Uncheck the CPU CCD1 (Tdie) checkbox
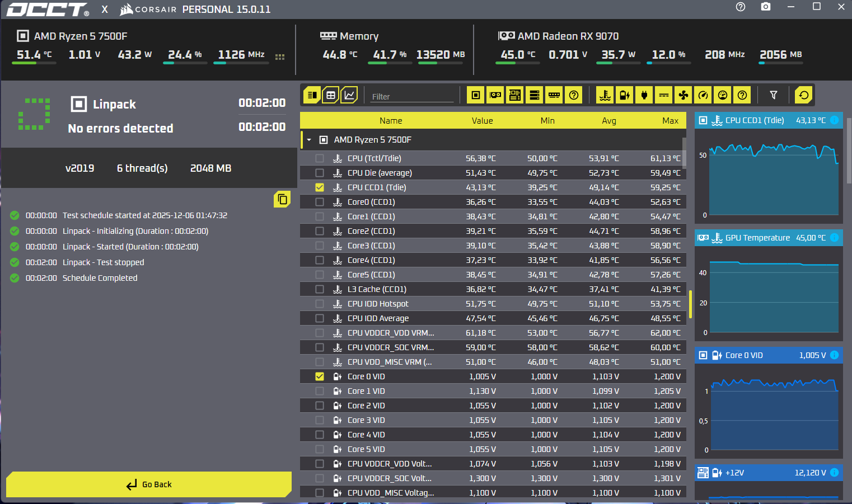The height and width of the screenshot is (504, 852). [x=320, y=187]
